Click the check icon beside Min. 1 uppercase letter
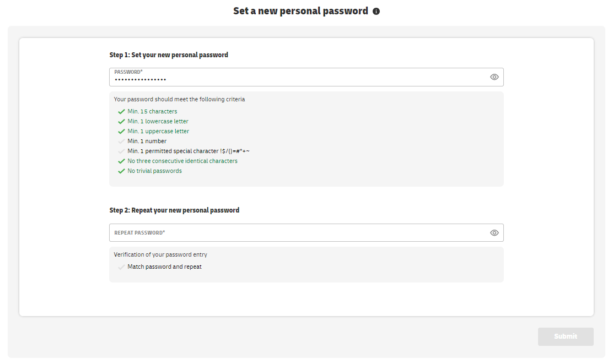Screen dimensions: 613x364 [121, 132]
